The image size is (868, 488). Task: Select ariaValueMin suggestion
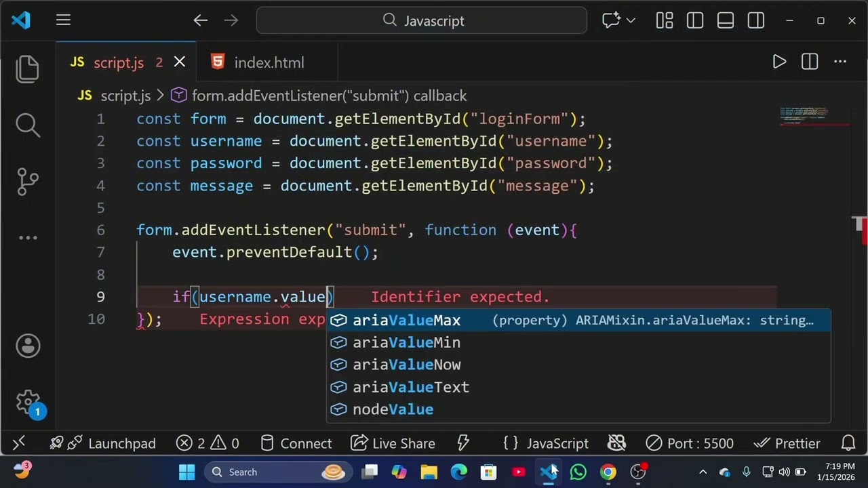(578, 343)
